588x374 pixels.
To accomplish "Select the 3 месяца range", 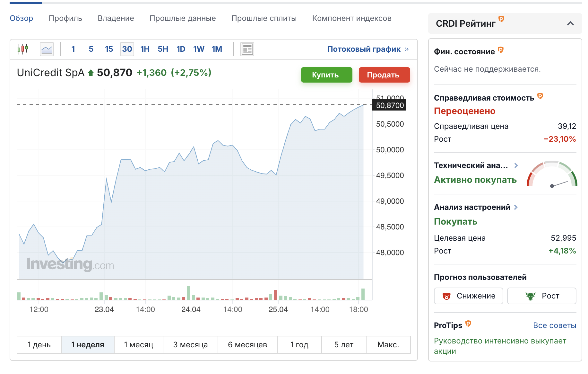I will (x=190, y=345).
